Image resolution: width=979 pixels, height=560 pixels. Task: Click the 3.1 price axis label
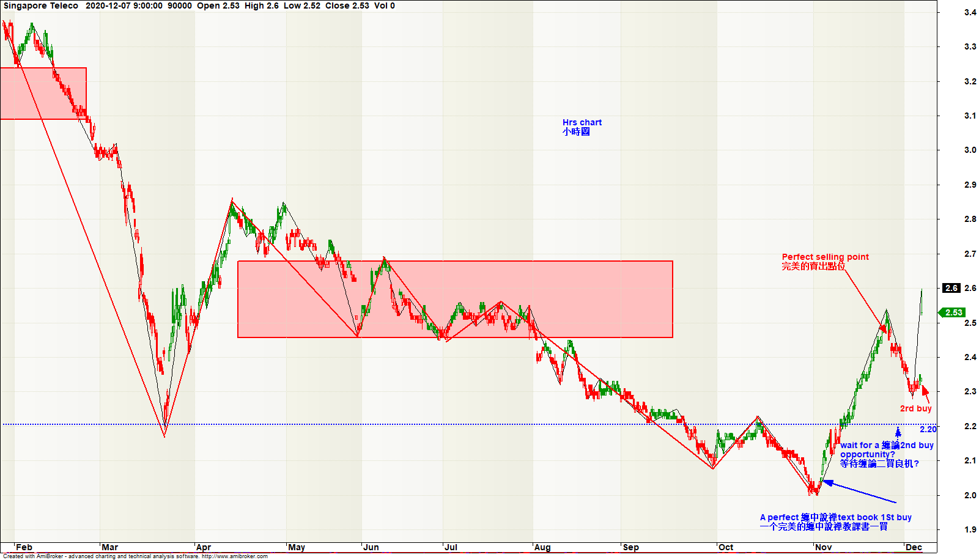pyautogui.click(x=970, y=116)
